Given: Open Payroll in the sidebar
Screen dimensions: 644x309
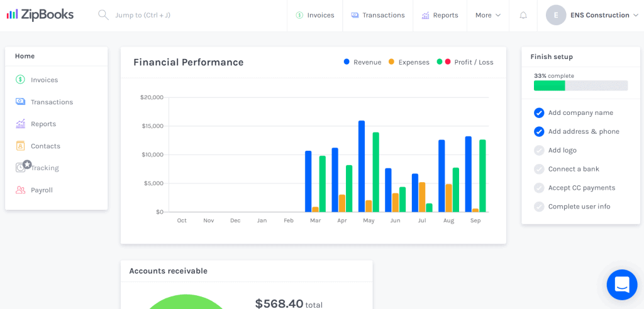Looking at the screenshot, I should [x=42, y=190].
